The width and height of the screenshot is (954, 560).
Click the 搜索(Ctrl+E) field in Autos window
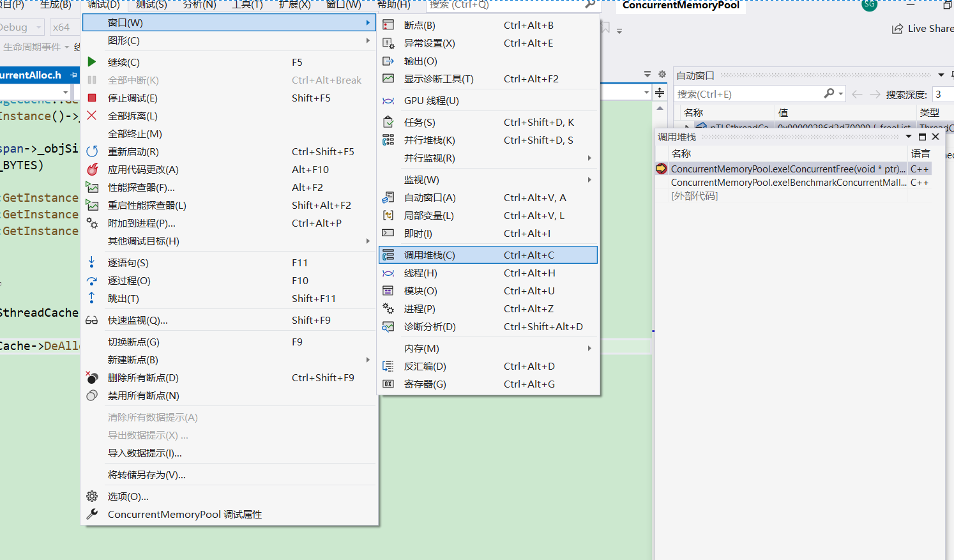[749, 94]
